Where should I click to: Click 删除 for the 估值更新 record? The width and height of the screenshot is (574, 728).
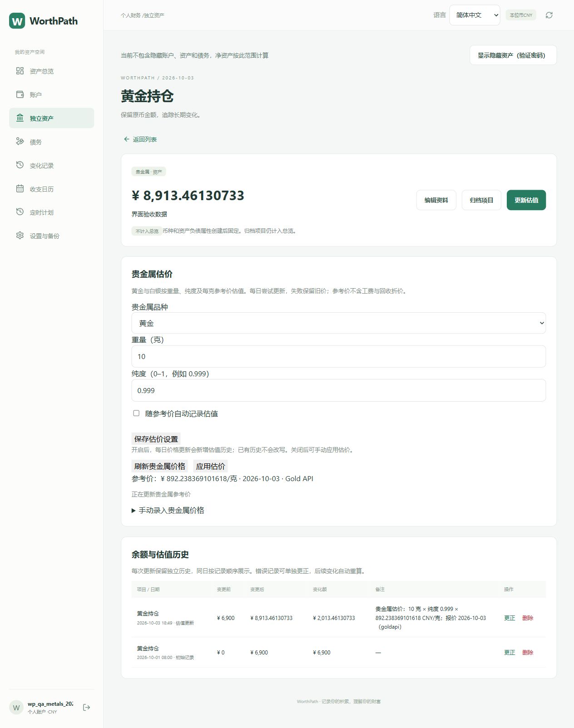click(528, 618)
